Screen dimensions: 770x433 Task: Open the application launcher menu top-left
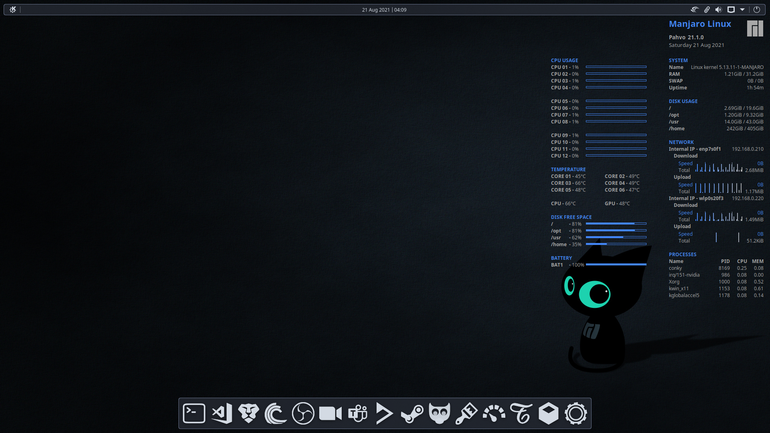click(13, 9)
